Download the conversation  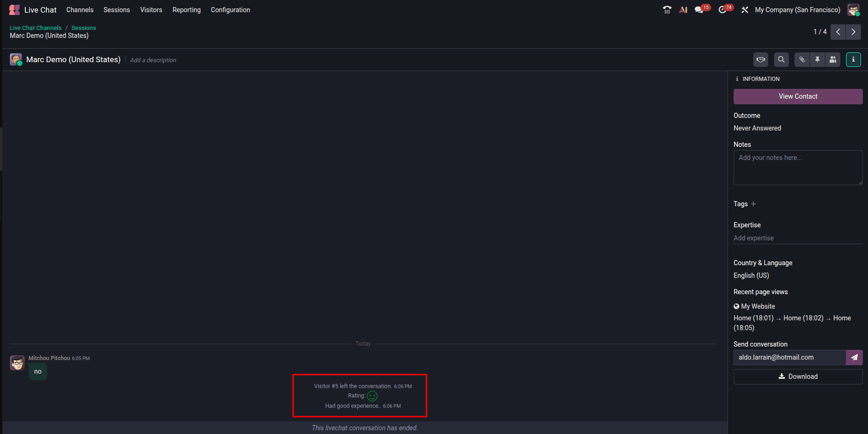click(798, 376)
